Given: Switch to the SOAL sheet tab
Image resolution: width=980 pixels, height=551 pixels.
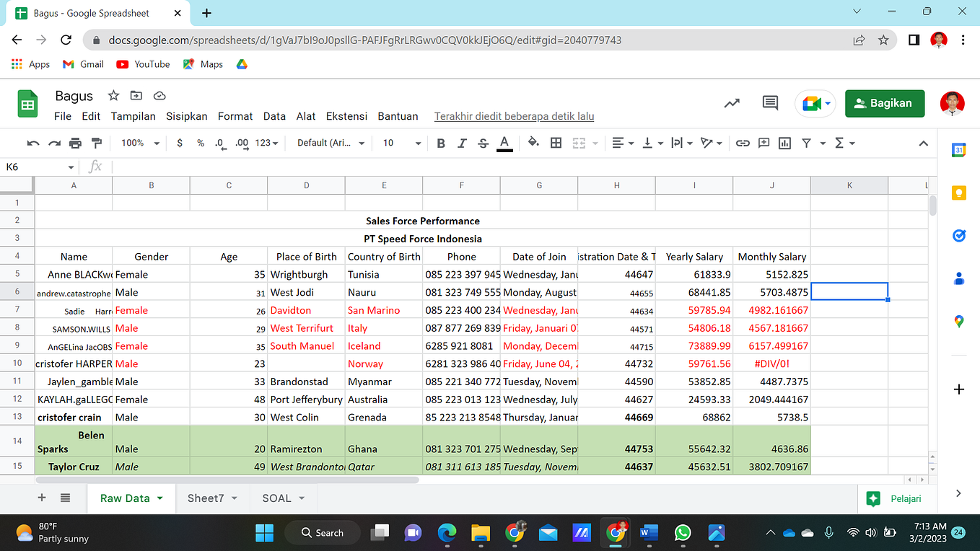Looking at the screenshot, I should click(278, 498).
